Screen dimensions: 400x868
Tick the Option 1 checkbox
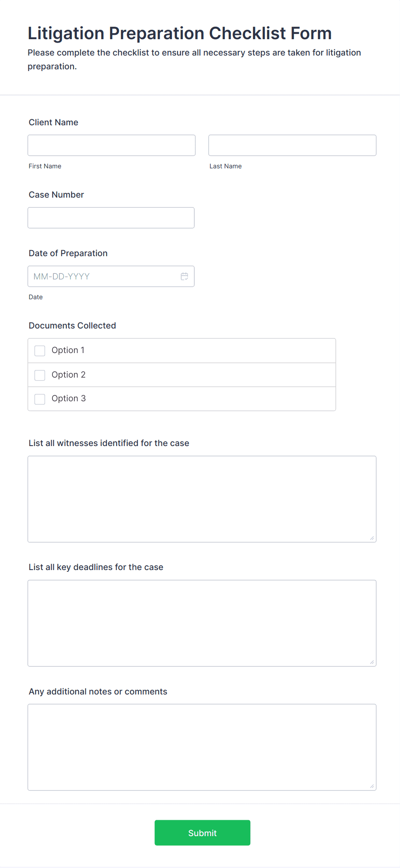40,351
